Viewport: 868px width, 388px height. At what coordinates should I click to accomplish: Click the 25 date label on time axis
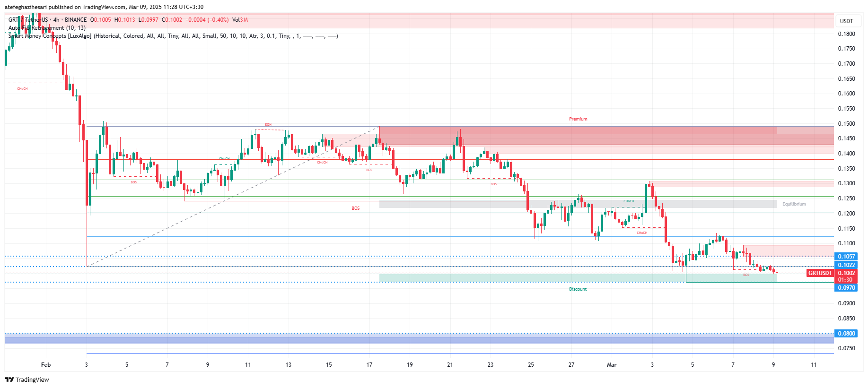tap(531, 365)
